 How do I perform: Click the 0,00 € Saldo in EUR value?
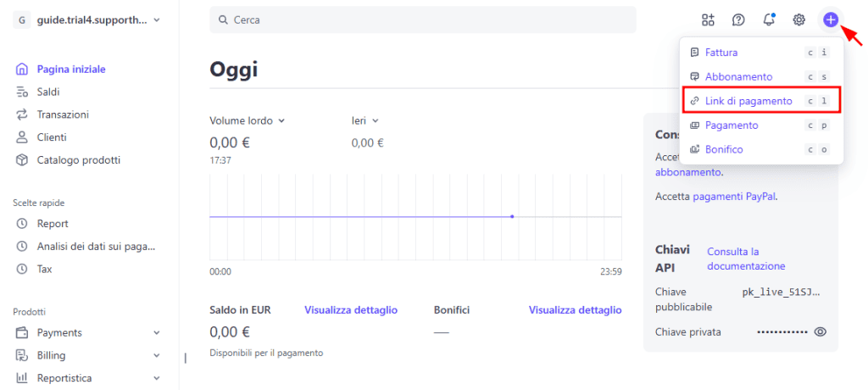230,332
